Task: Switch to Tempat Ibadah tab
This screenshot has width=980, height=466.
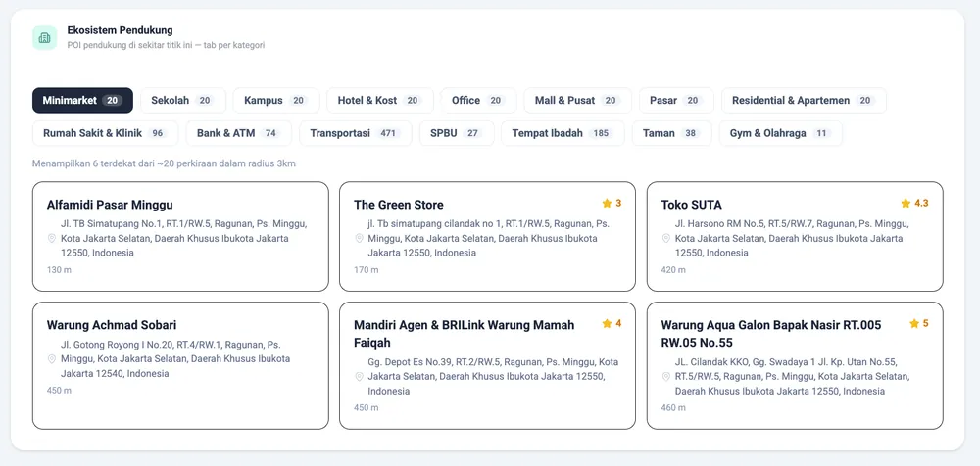Action: coord(563,133)
